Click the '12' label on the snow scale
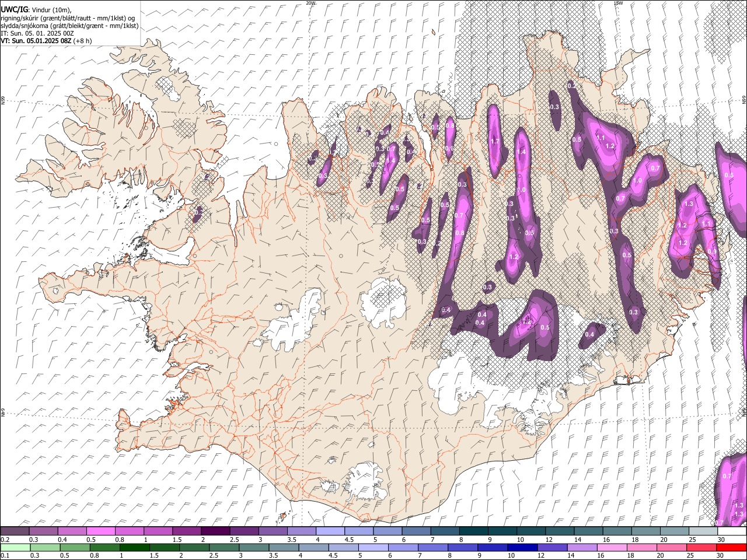Screen dimensions: 747x560 point(550,540)
